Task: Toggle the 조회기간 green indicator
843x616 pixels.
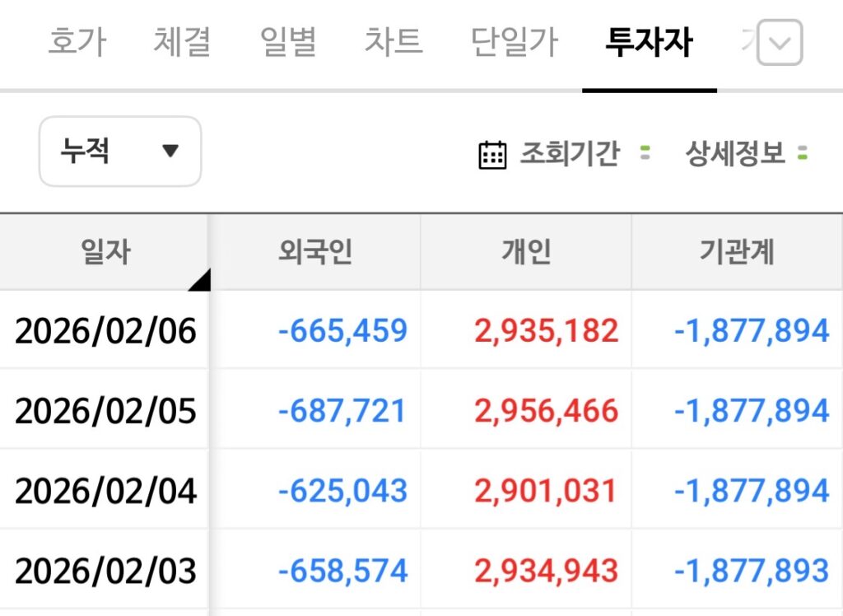Action: click(645, 153)
